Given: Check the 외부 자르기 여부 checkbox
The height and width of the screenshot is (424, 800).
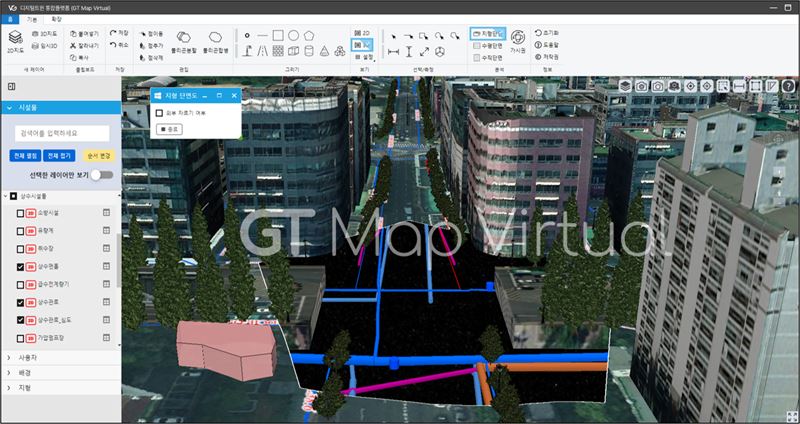Looking at the screenshot, I should coord(160,113).
